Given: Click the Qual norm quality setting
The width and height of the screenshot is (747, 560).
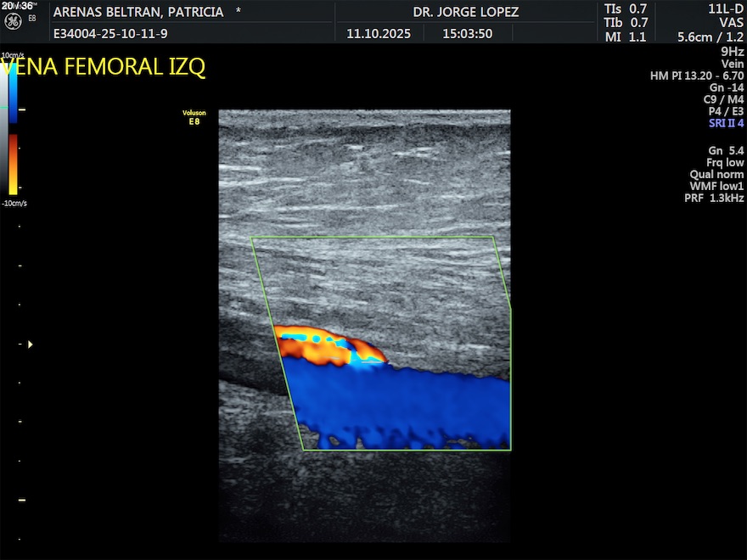Looking at the screenshot, I should (717, 174).
